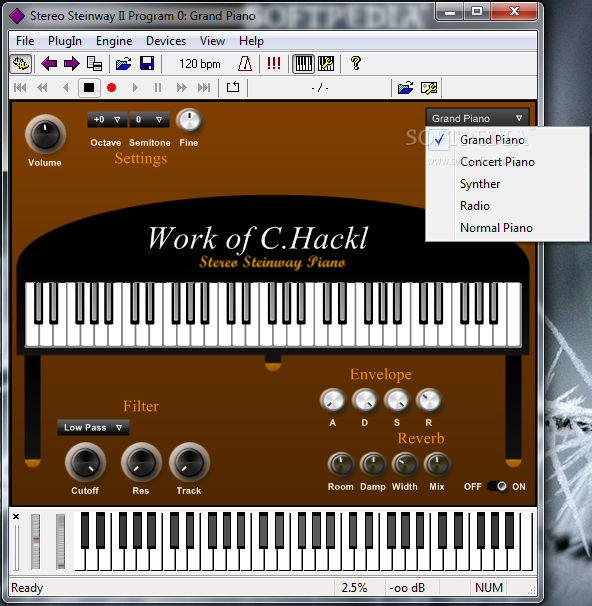The height and width of the screenshot is (606, 592).
Task: Skip to beginning in transport bar
Action: tap(20, 88)
